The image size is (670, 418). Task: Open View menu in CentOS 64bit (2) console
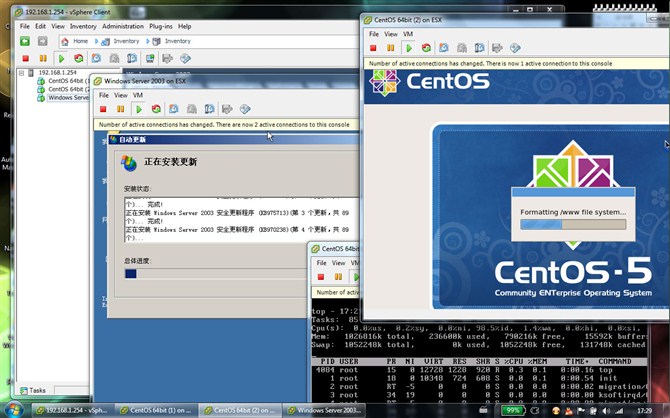391,34
